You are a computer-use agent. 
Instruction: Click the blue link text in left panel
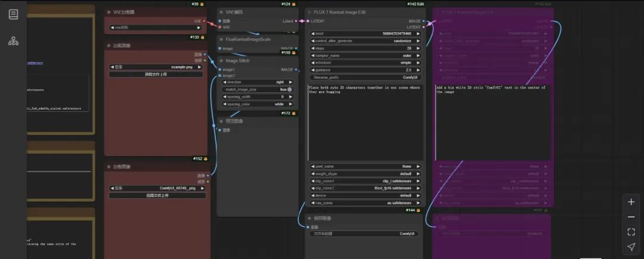click(35, 64)
